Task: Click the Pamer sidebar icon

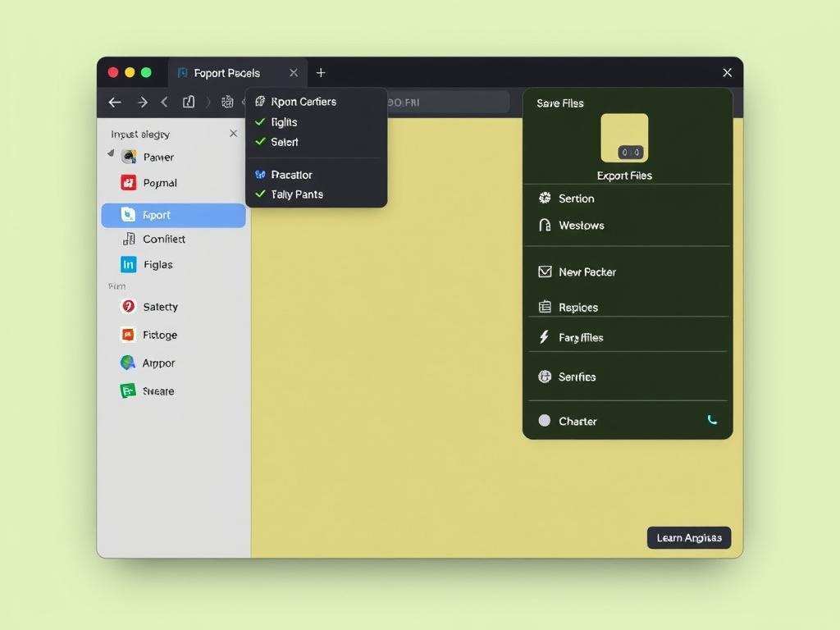Action: pos(129,157)
